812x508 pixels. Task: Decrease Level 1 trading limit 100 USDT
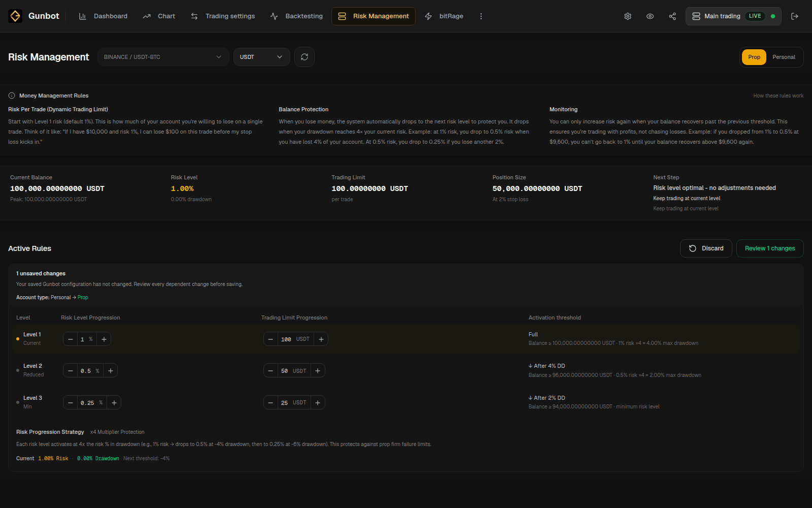coord(270,339)
